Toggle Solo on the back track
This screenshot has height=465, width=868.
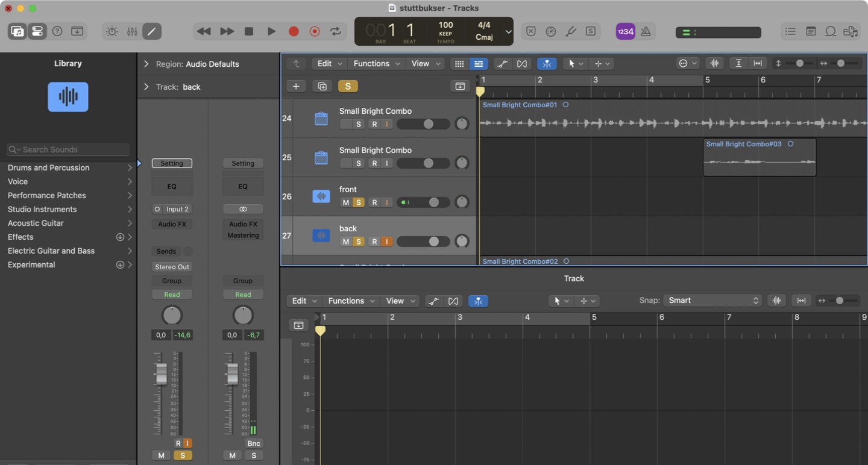[x=359, y=242]
